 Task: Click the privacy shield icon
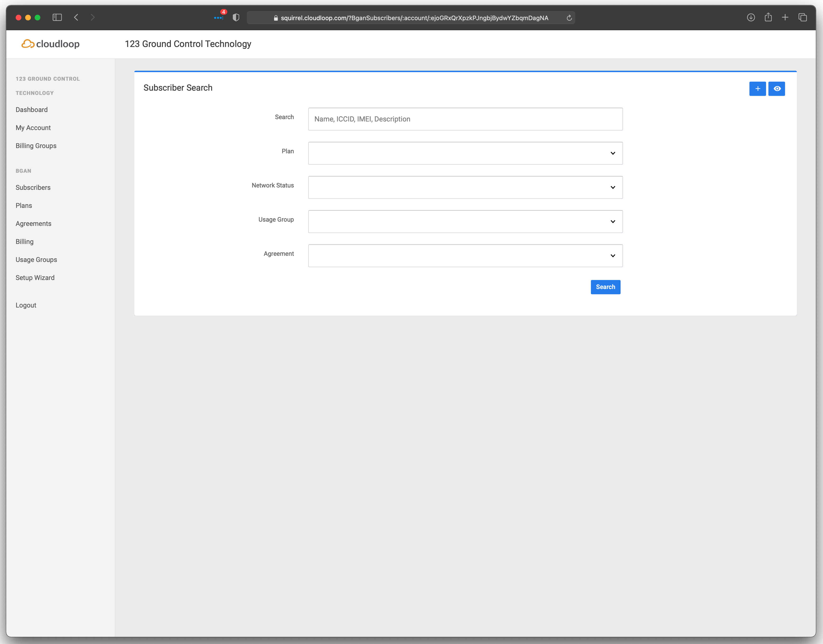click(x=236, y=17)
